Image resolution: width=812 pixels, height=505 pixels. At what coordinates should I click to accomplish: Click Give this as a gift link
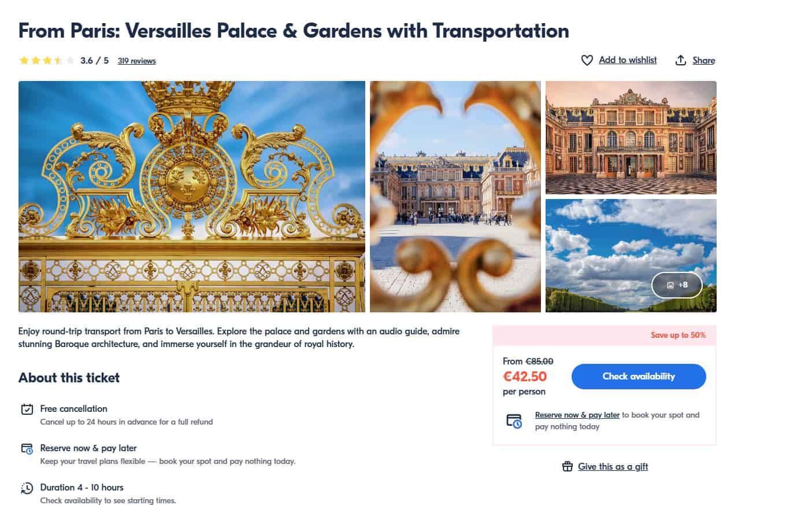[x=613, y=467]
